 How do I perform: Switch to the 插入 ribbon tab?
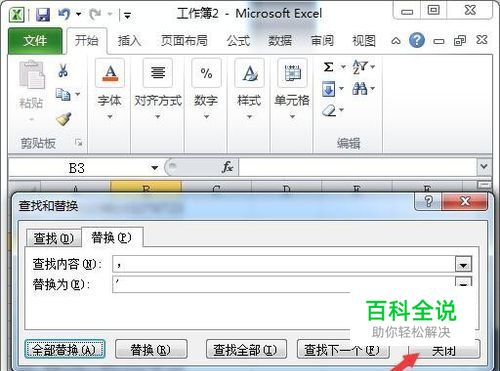click(x=129, y=41)
